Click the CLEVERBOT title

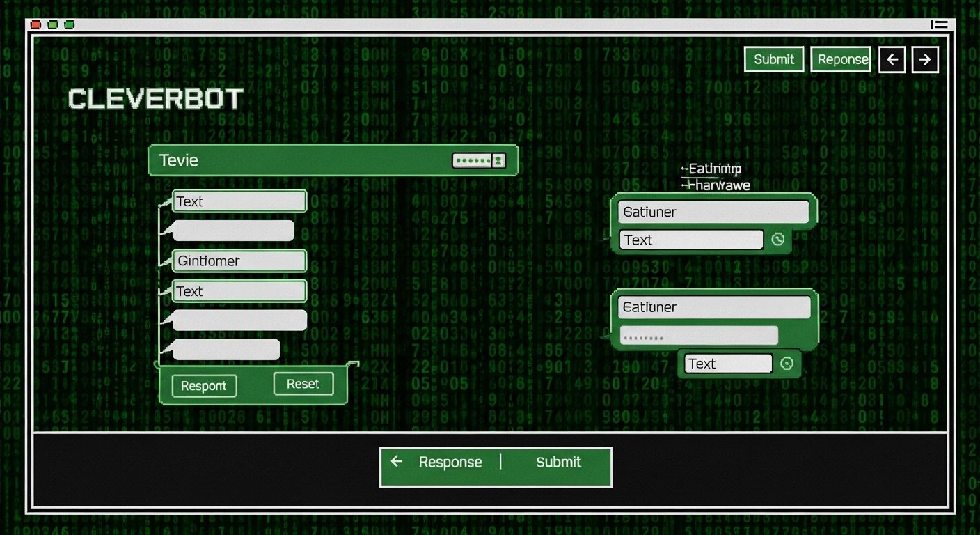pos(156,100)
